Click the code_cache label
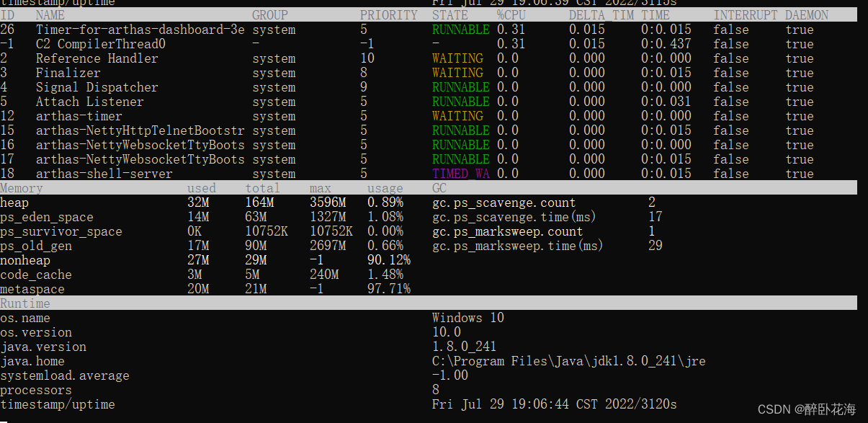Image resolution: width=868 pixels, height=423 pixels. tap(36, 275)
